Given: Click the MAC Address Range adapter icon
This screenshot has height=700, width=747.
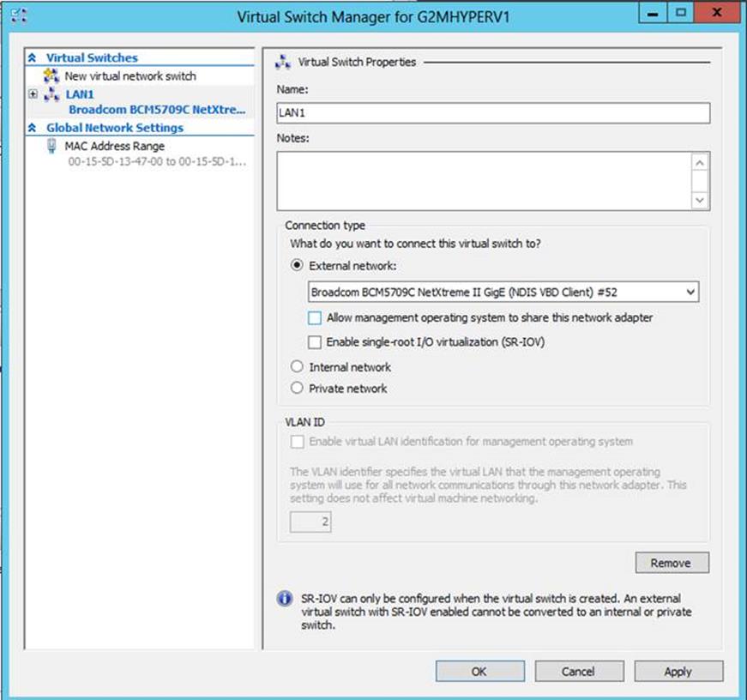Looking at the screenshot, I should coord(51,146).
